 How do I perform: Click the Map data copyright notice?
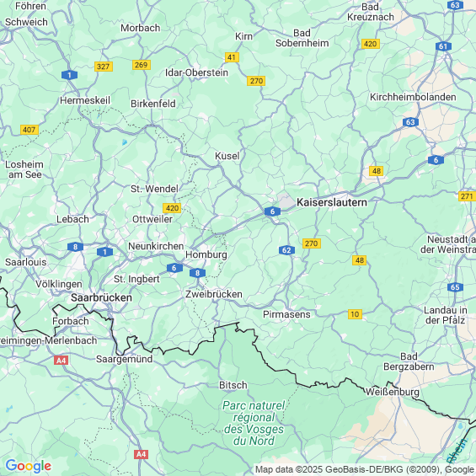click(x=365, y=469)
